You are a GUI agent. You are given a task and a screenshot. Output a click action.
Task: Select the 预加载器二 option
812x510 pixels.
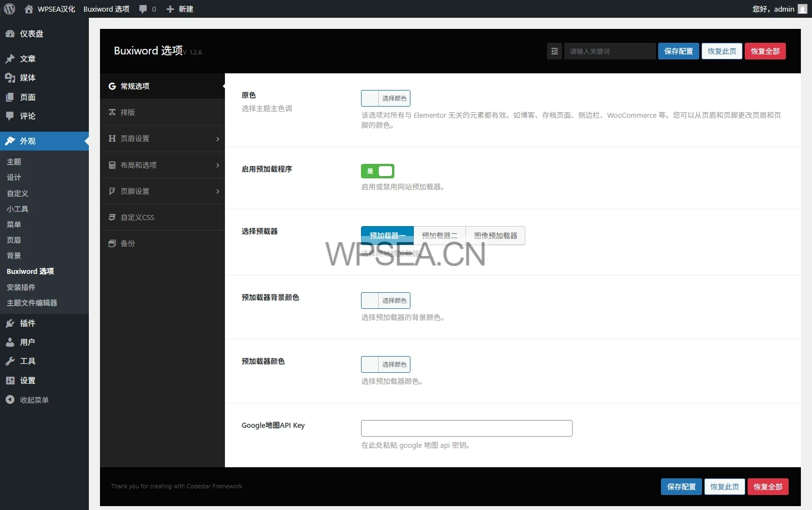coord(439,236)
